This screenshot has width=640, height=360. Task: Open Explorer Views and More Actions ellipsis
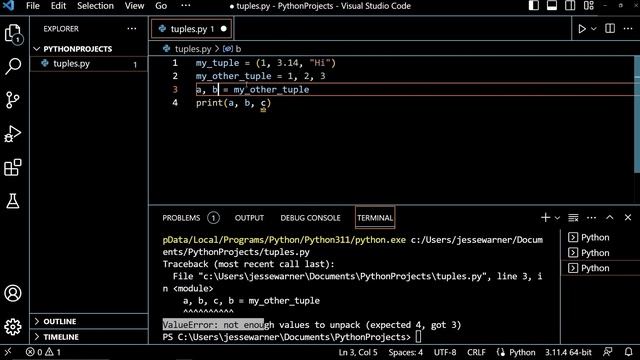tap(132, 29)
